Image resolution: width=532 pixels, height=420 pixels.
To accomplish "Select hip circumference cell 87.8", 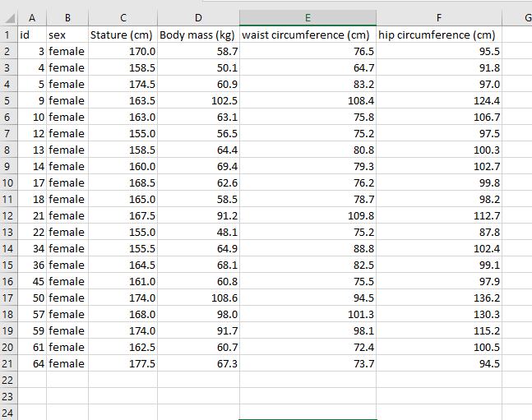I will point(439,232).
